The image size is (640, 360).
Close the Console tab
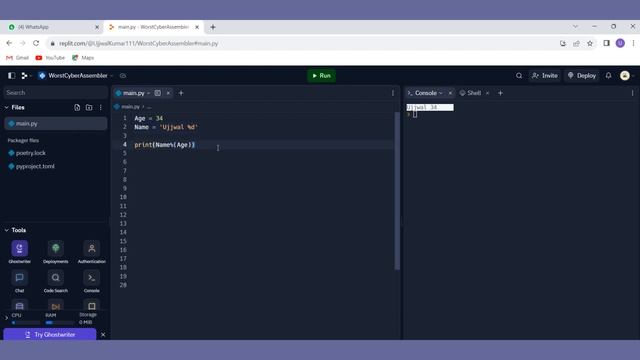point(450,93)
